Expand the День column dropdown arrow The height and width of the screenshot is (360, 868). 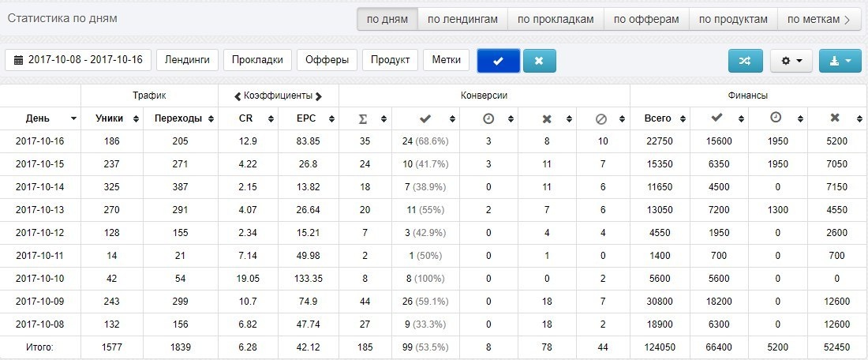coord(73,119)
